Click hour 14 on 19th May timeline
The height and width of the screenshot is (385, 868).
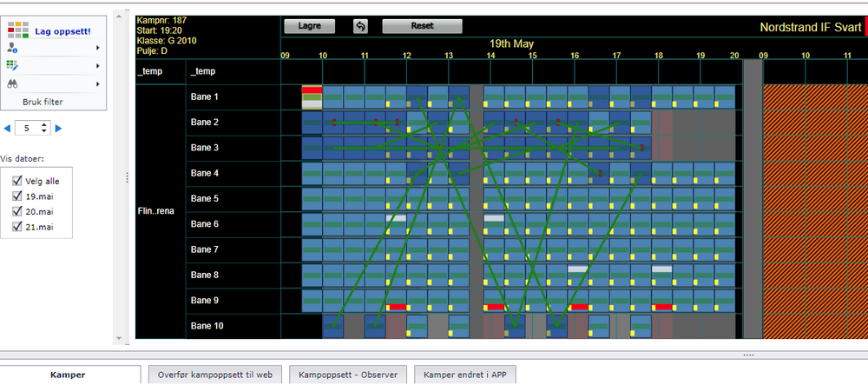490,56
